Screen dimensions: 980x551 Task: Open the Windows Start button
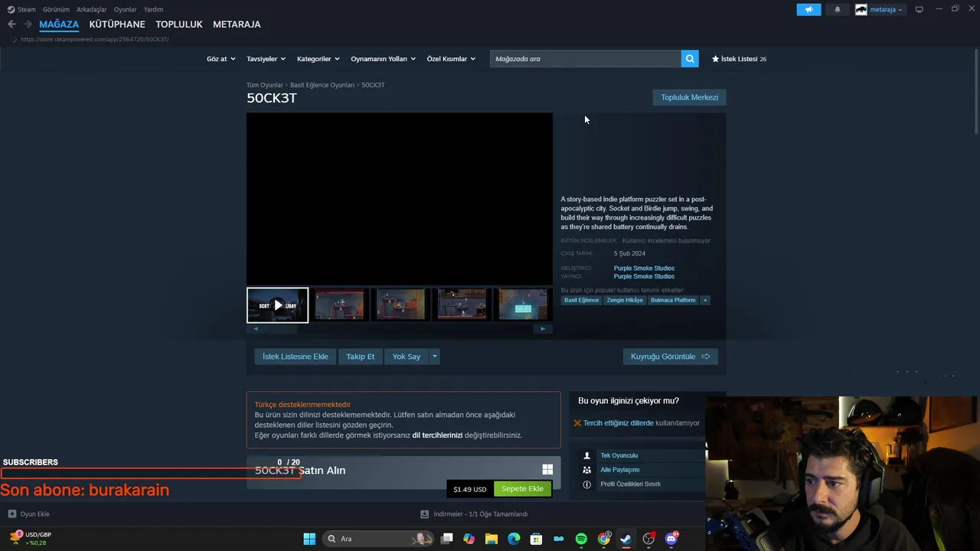coord(309,539)
